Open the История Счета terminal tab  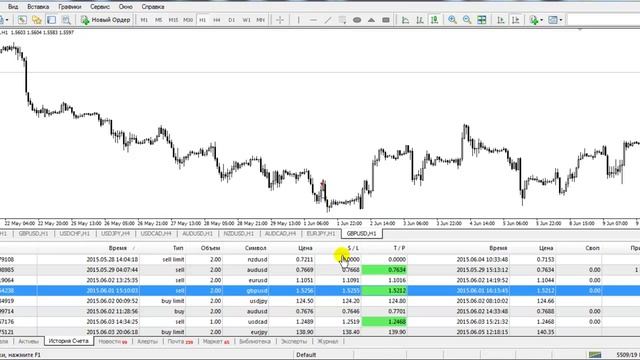coord(69,341)
